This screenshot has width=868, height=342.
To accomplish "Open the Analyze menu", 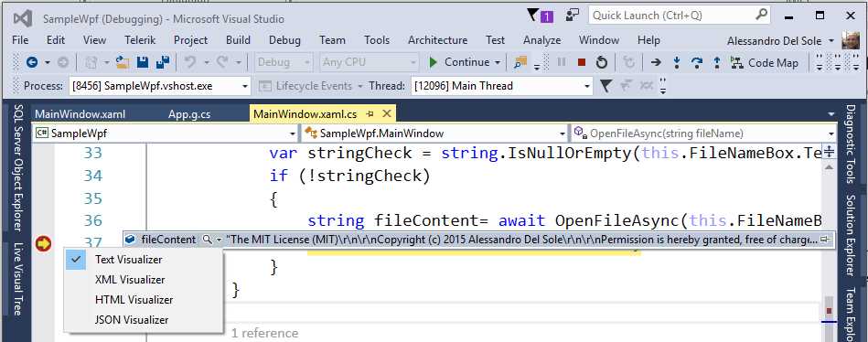I will pos(542,40).
